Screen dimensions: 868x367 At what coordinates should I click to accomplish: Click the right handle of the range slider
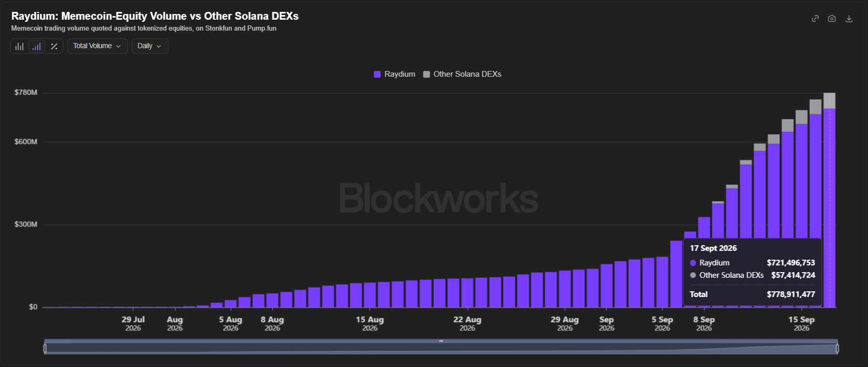point(837,348)
